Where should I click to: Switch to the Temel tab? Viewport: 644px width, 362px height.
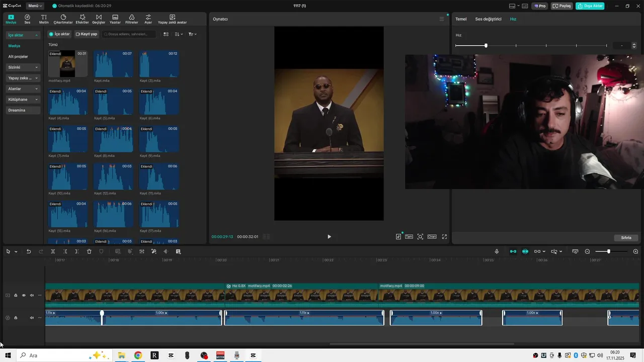point(461,19)
